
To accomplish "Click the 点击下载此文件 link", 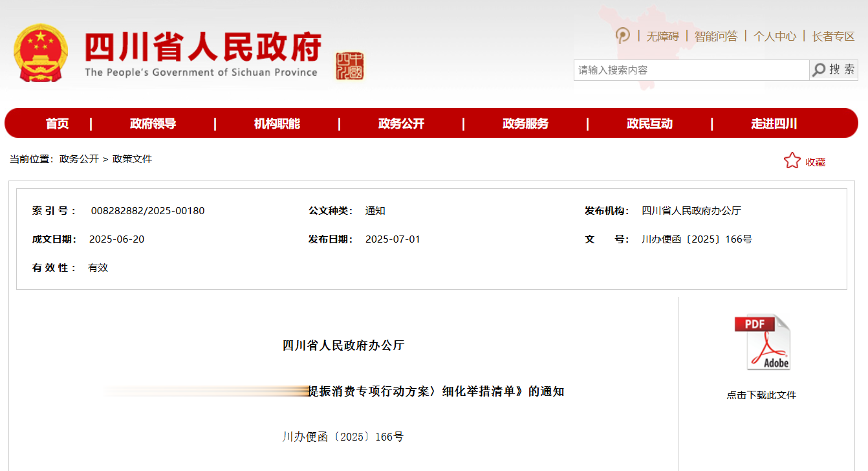I will 761,395.
